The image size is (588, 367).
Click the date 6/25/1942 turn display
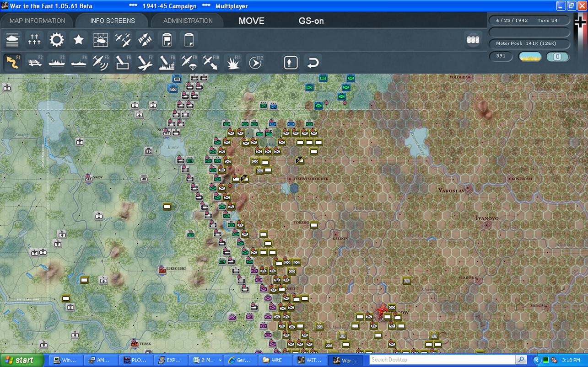[529, 21]
